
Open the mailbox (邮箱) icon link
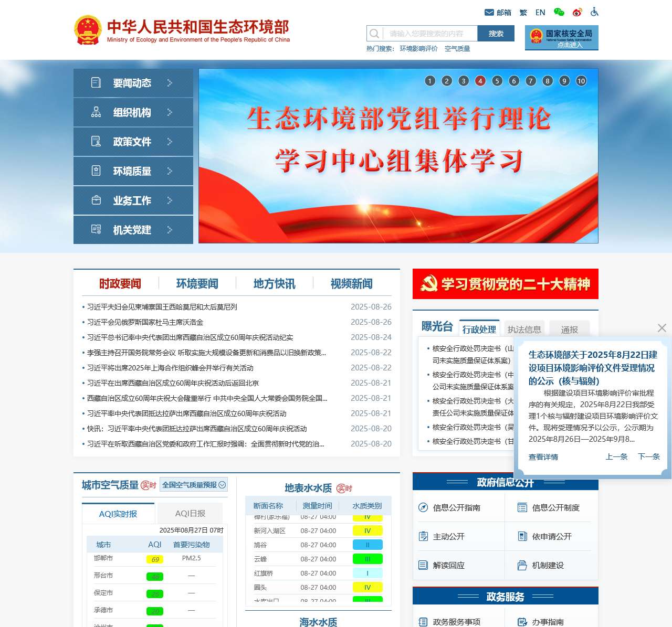coord(489,13)
